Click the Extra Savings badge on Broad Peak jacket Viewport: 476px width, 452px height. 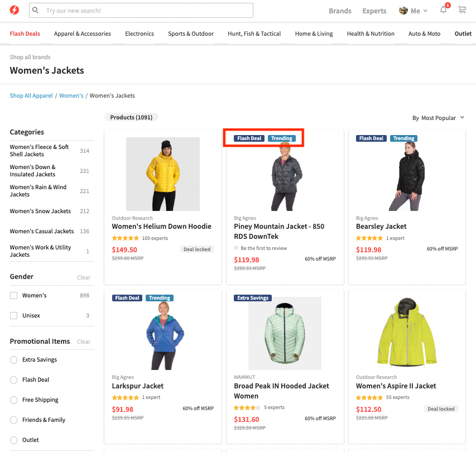point(253,298)
